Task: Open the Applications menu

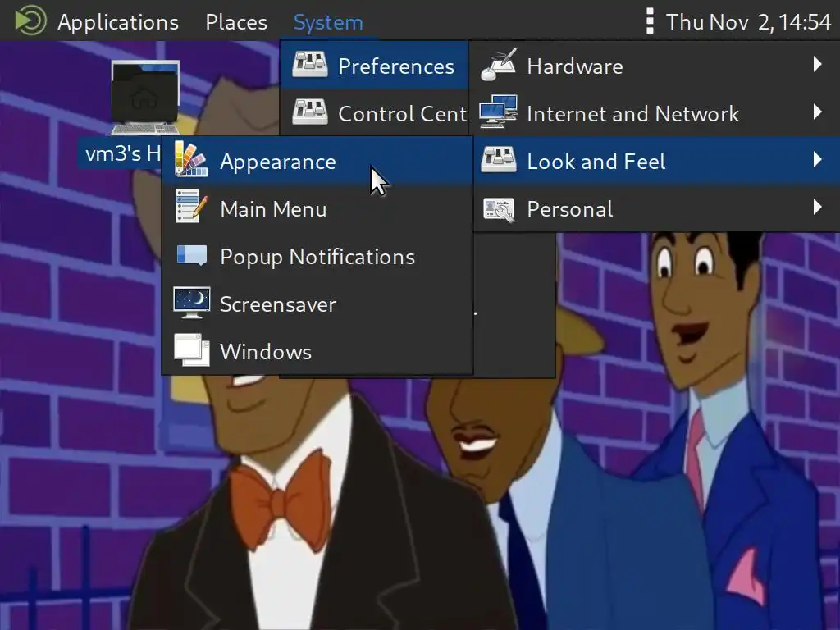Action: click(118, 22)
